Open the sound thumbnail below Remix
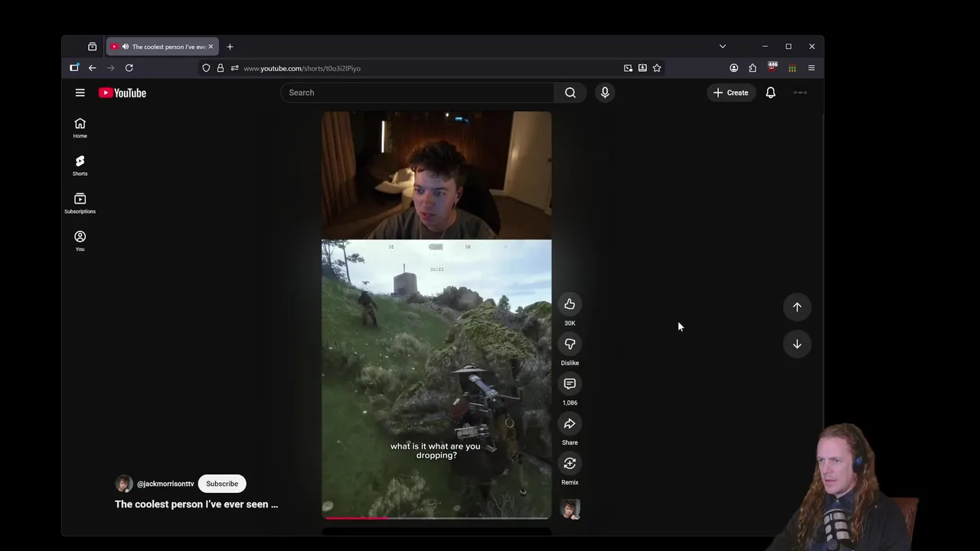 point(570,509)
